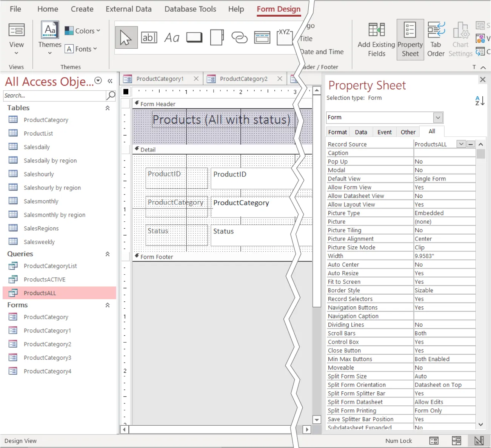The image size is (491, 448).
Task: Collapse the All Access Objects pane
Action: point(110,80)
